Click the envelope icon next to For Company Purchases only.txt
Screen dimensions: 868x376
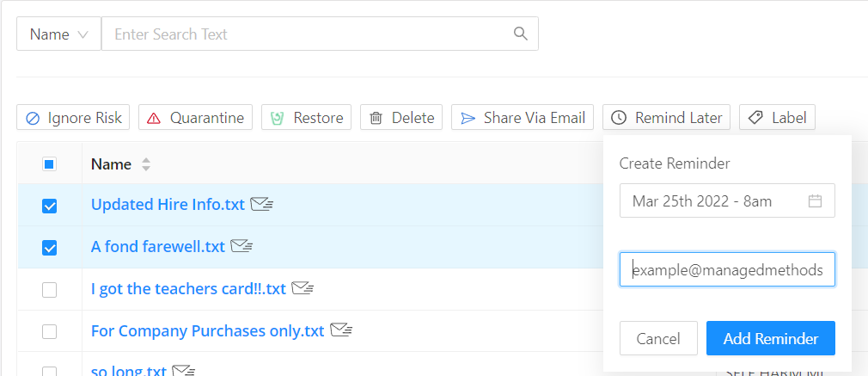point(341,330)
